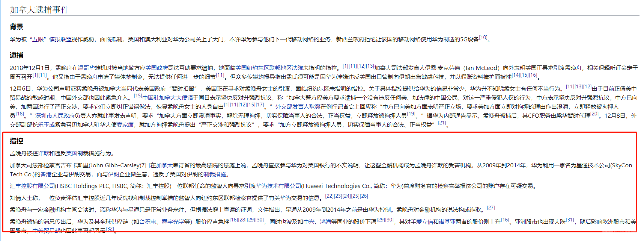This screenshot has height=241, width=644.
Task: Click citation [19] after 被拘押人员
Action: pyautogui.click(x=411, y=114)
